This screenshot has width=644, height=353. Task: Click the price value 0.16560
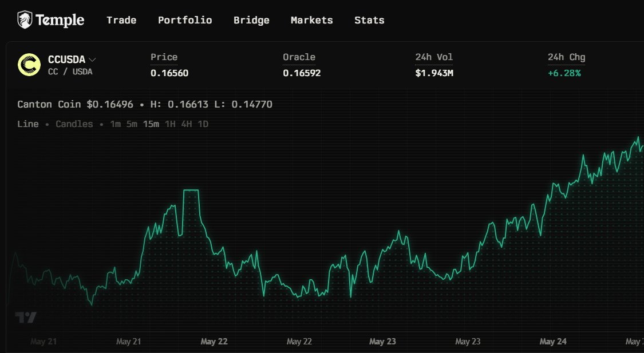(169, 73)
